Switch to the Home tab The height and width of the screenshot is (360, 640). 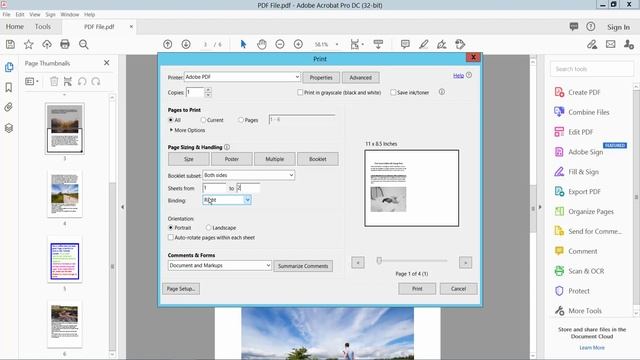(15, 27)
